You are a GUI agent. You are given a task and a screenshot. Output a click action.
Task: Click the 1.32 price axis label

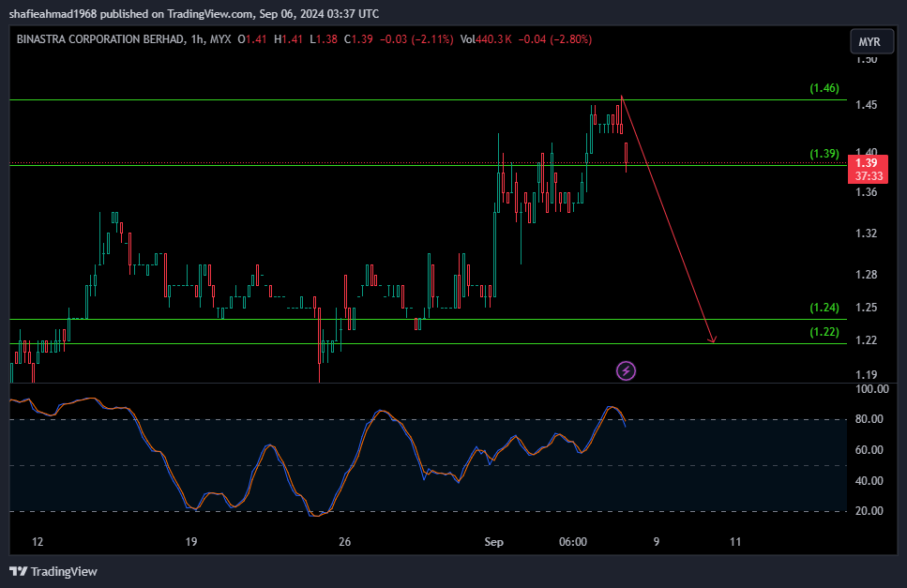click(866, 233)
